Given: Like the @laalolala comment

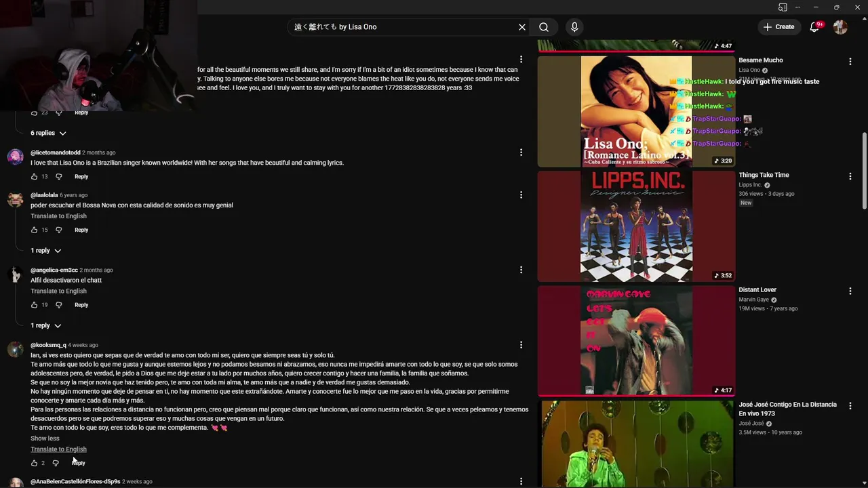Looking at the screenshot, I should (35, 230).
